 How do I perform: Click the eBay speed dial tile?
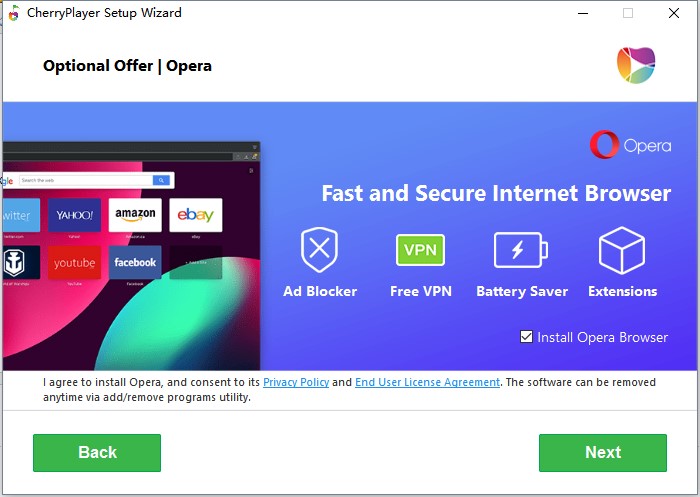coord(196,215)
